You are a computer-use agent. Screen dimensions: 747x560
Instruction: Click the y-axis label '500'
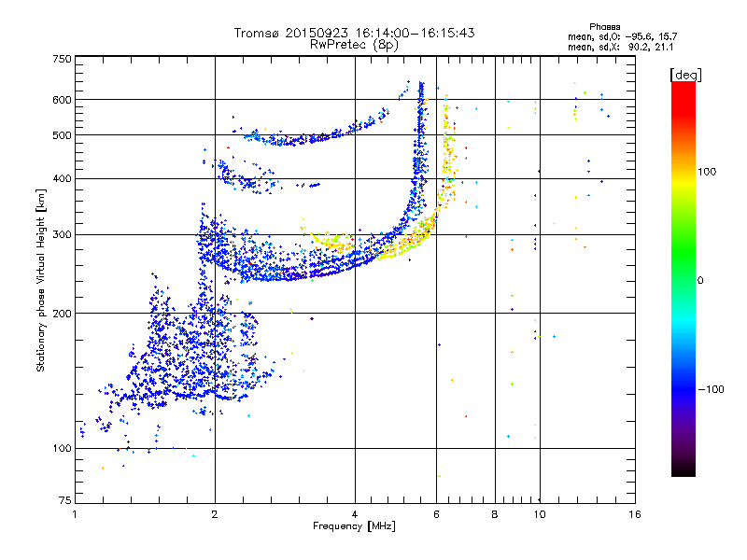62,135
